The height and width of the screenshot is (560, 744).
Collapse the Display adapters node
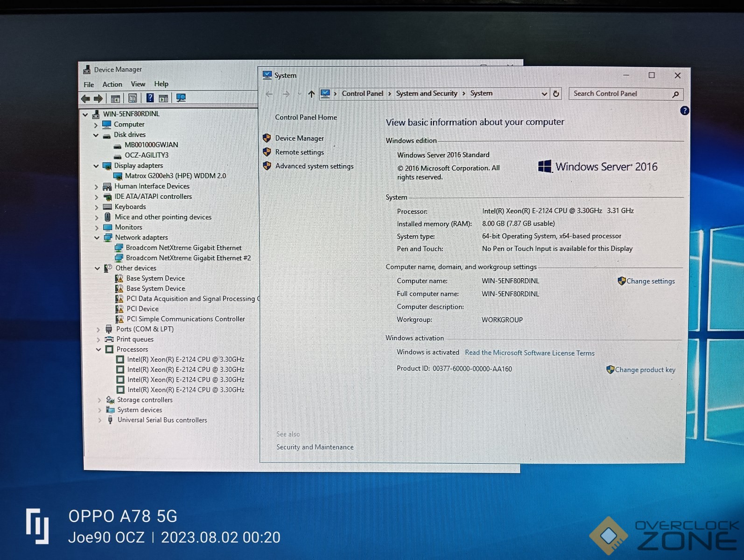[x=96, y=166]
